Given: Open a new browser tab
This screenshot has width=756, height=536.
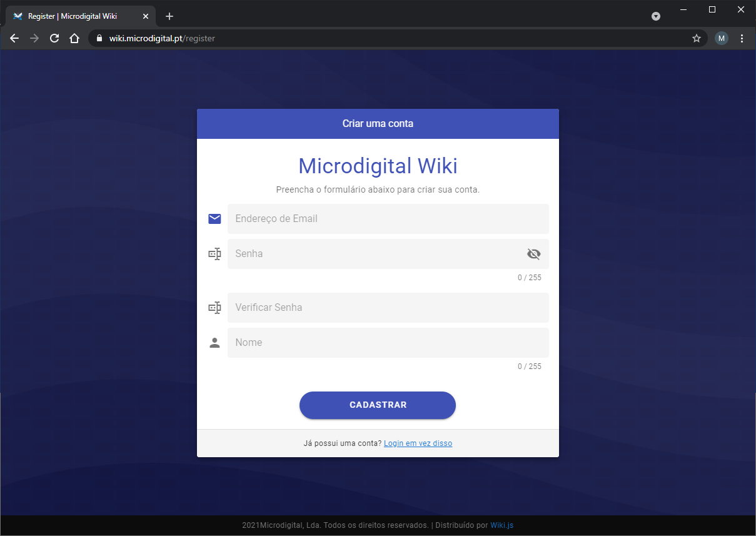Looking at the screenshot, I should point(169,16).
